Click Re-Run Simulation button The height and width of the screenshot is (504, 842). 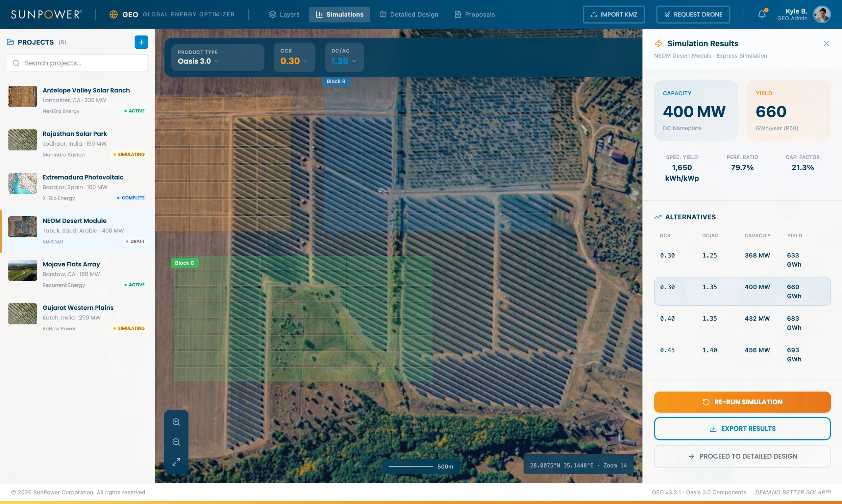pos(742,402)
